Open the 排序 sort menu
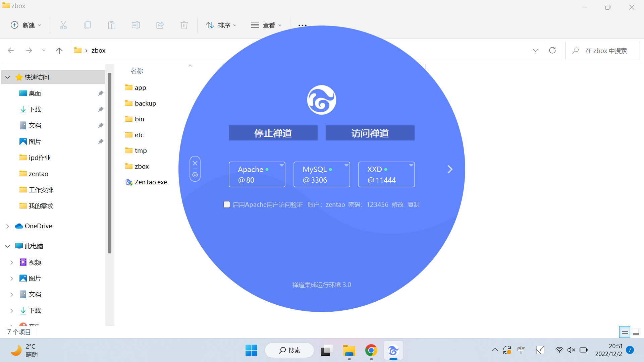The width and height of the screenshot is (644, 362). pyautogui.click(x=221, y=25)
